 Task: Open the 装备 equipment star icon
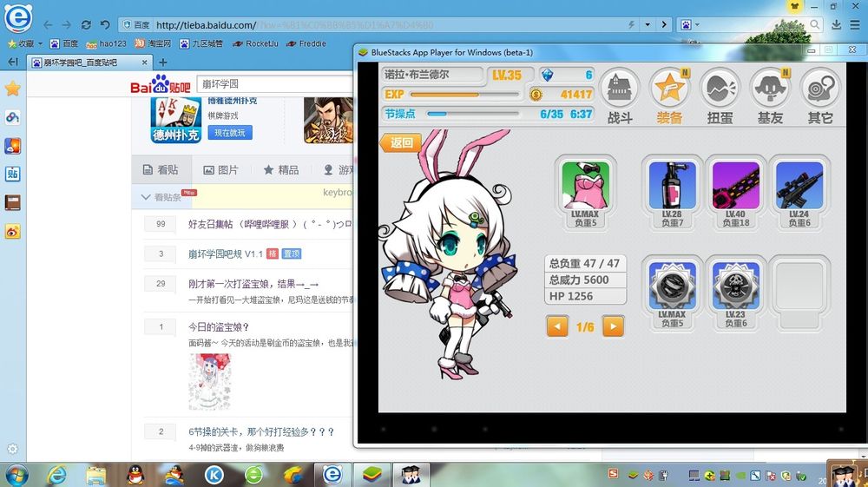[670, 96]
